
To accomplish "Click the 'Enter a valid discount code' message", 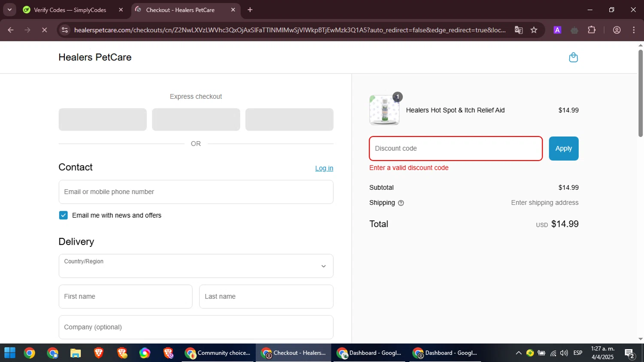I will [x=409, y=168].
